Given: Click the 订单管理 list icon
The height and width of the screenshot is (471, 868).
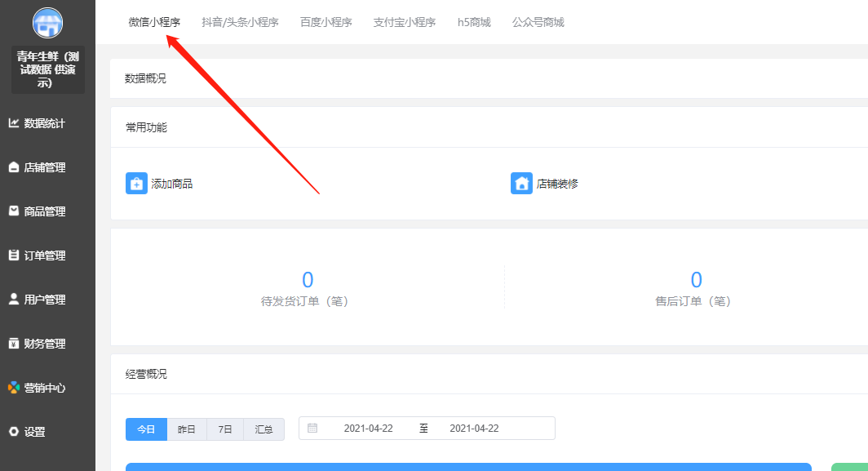Looking at the screenshot, I should pyautogui.click(x=14, y=255).
